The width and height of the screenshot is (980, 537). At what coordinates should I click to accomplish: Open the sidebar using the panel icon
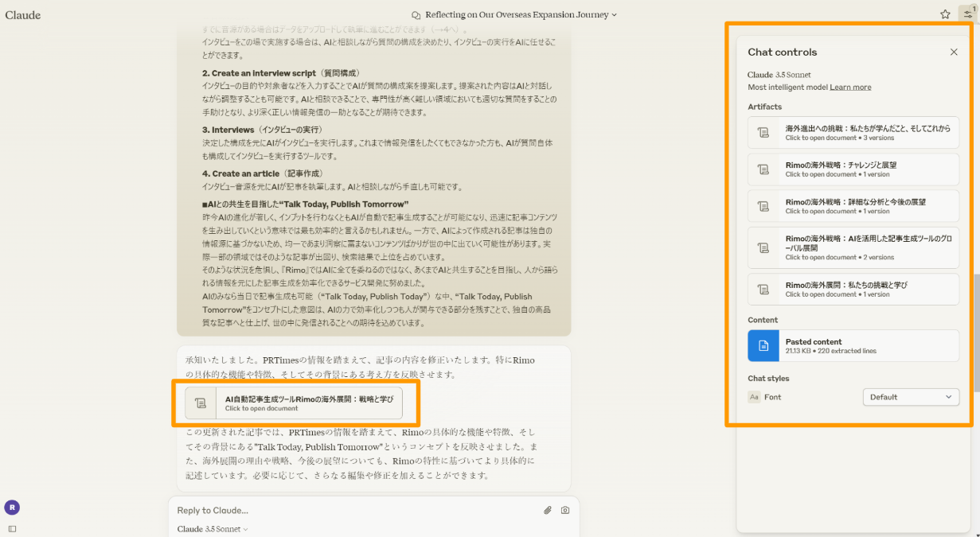point(12,528)
